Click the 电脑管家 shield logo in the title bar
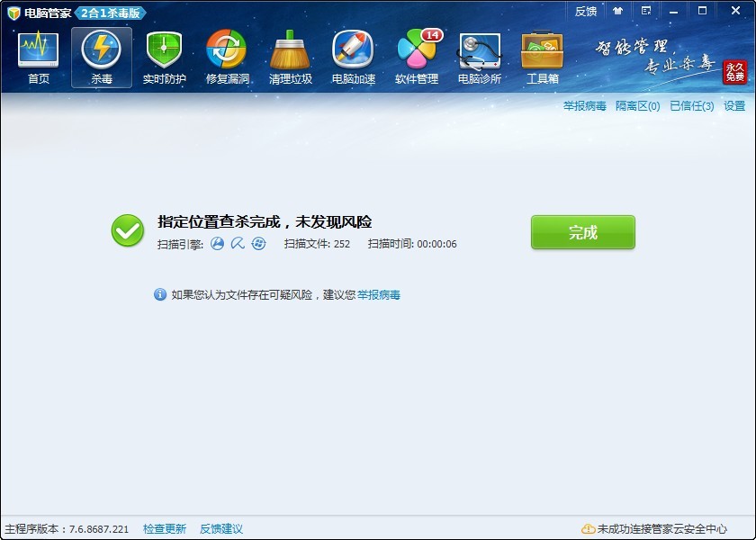This screenshot has width=756, height=540. coord(13,13)
